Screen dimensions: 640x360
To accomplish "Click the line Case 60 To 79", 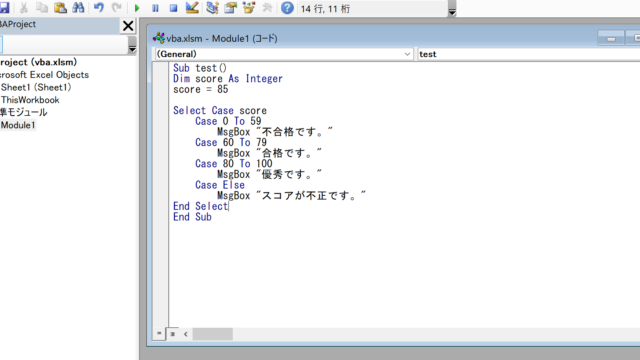I will (x=231, y=142).
